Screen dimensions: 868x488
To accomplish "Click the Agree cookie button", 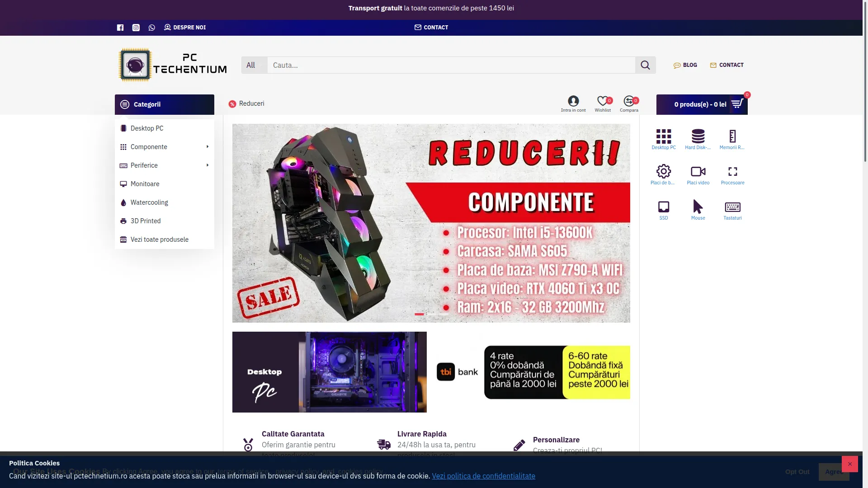I will (x=834, y=472).
